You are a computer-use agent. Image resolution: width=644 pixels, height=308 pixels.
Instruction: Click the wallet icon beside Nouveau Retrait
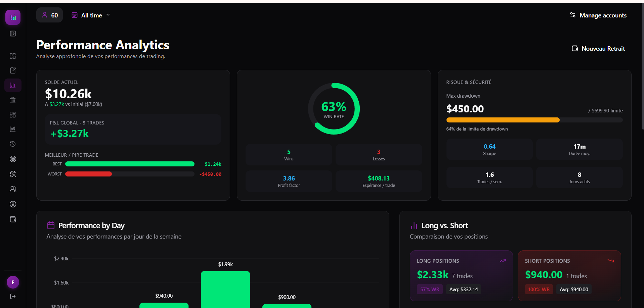575,48
